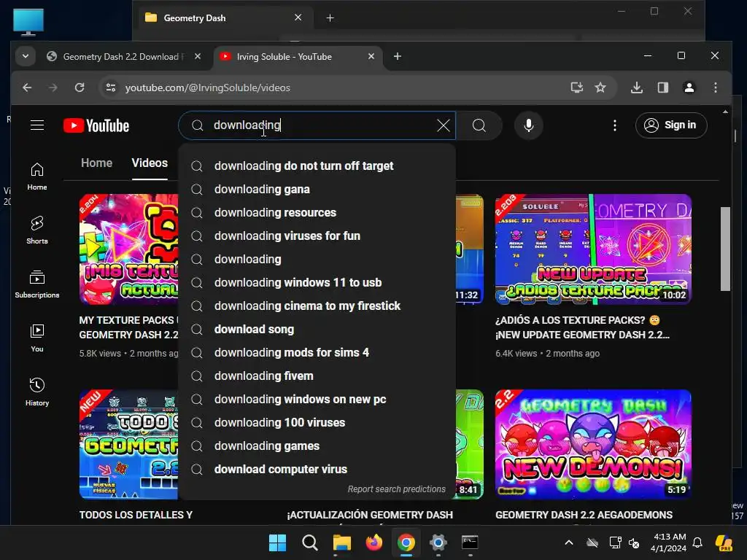Click the YouTube page vertical scrollbar
The image size is (747, 560).
click(725, 249)
